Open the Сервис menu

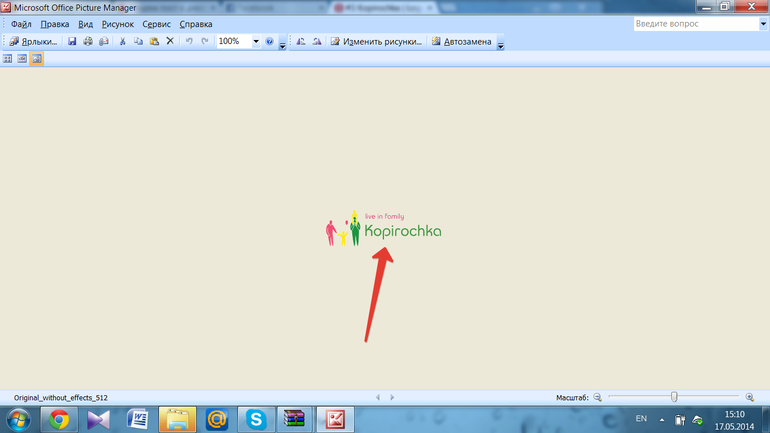(x=156, y=24)
